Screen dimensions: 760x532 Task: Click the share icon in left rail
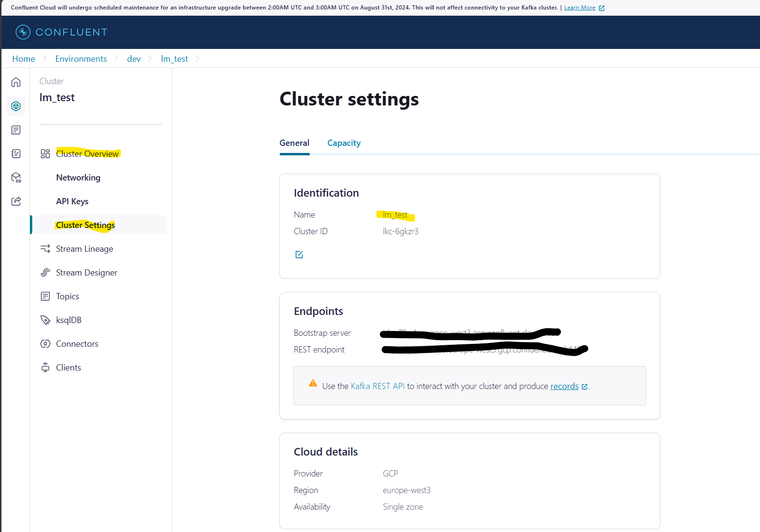16,201
